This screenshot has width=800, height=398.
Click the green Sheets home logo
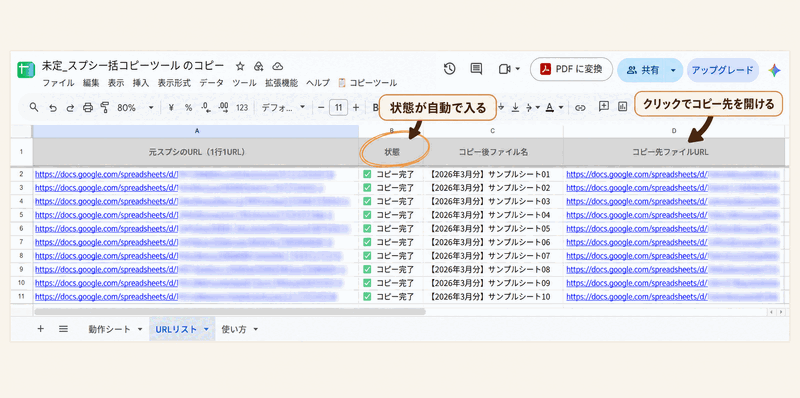(26, 70)
